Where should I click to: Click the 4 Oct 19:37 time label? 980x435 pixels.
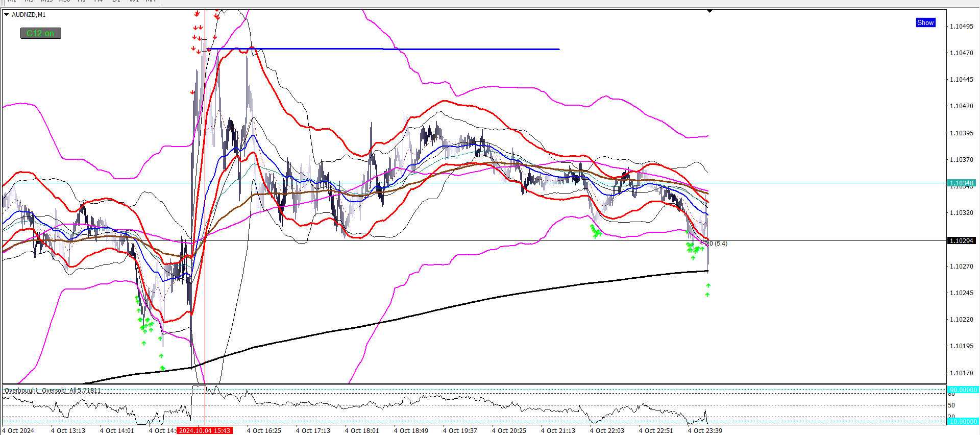click(460, 430)
